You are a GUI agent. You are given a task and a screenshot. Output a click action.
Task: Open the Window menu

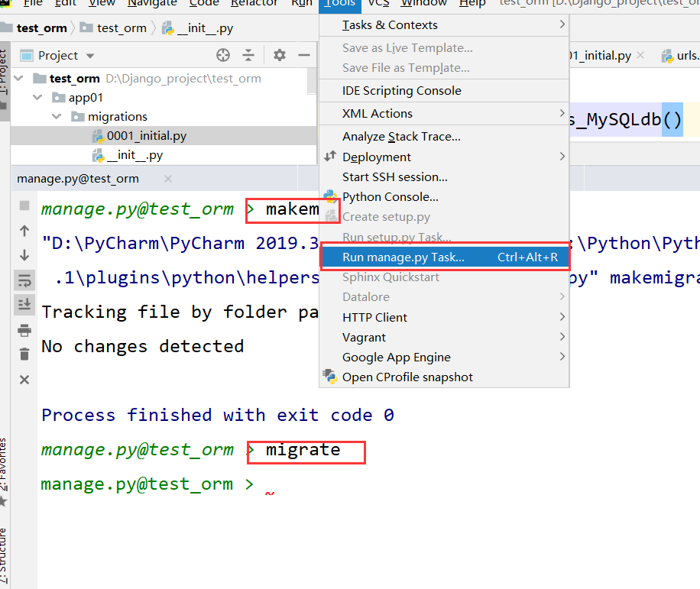(x=423, y=4)
